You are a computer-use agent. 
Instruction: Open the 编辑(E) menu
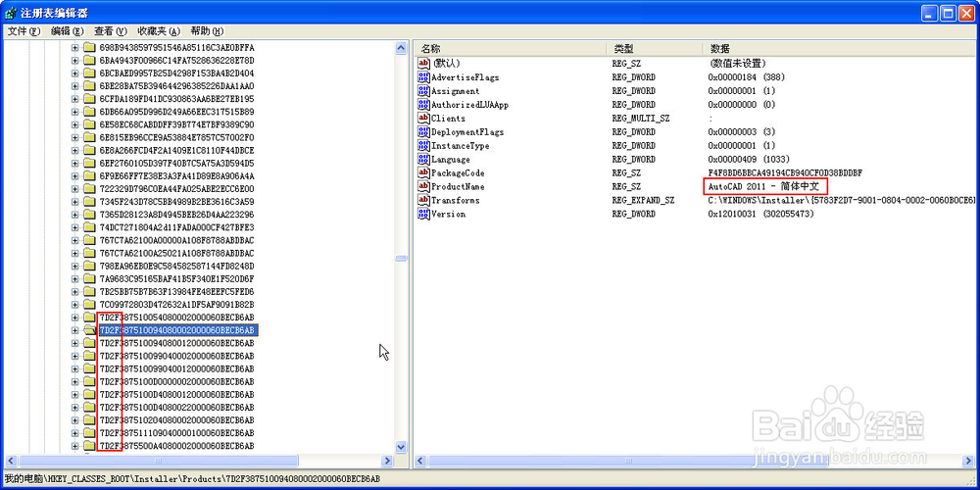(x=67, y=30)
